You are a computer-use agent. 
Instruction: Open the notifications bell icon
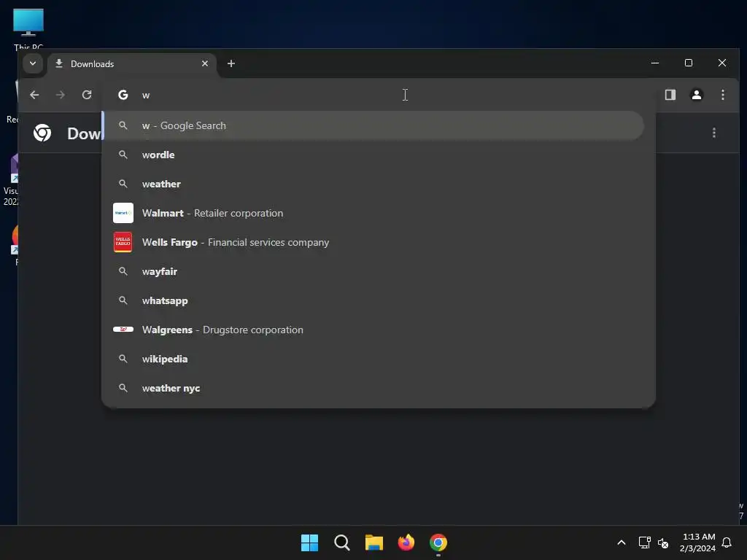point(727,542)
